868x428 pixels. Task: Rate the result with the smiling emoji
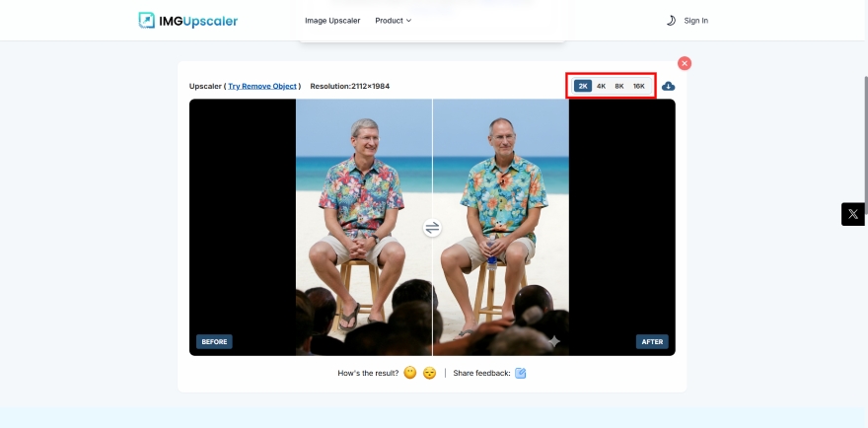tap(410, 373)
